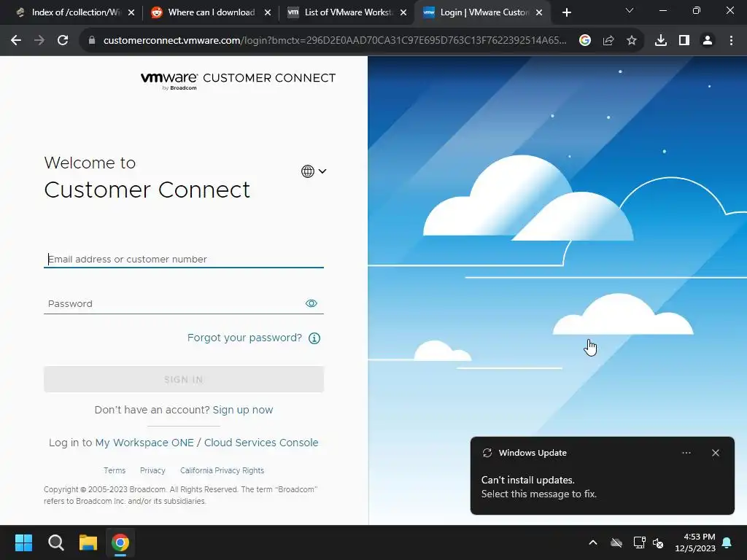Click the SIGN IN button

(183, 379)
